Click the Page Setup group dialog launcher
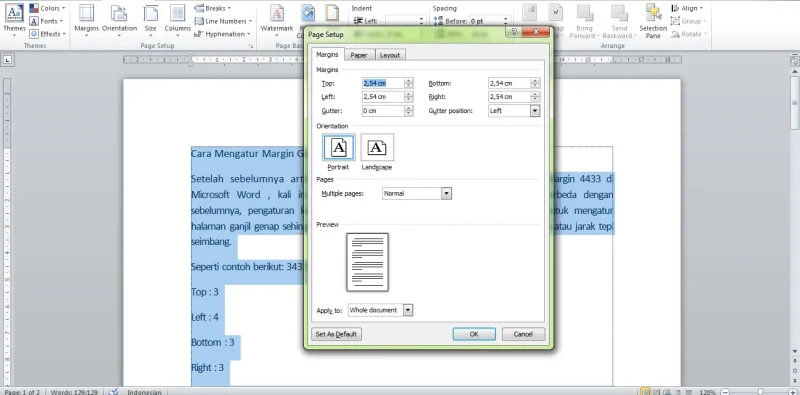Image resolution: width=800 pixels, height=395 pixels. pyautogui.click(x=251, y=46)
